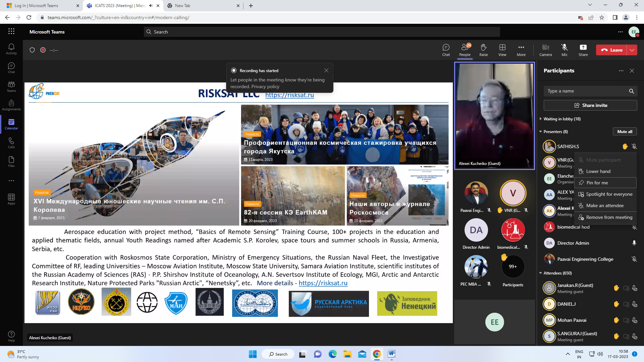Open the Calls sidebar icon
The height and width of the screenshot is (362, 644).
[x=11, y=143]
